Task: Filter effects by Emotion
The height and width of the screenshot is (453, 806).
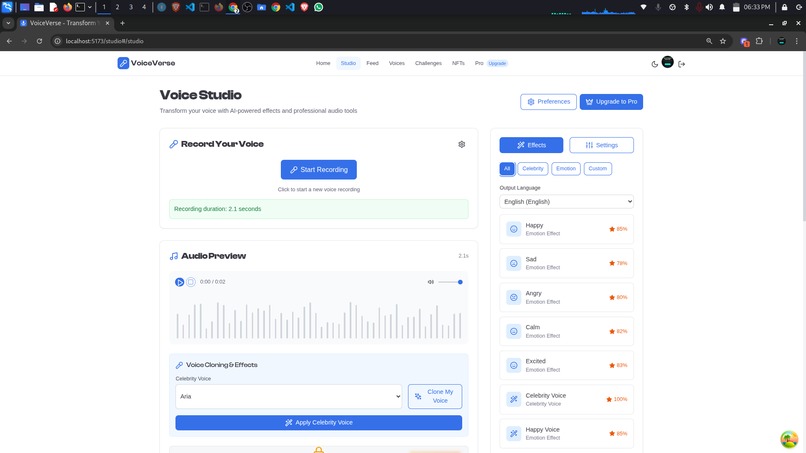Action: pos(566,169)
